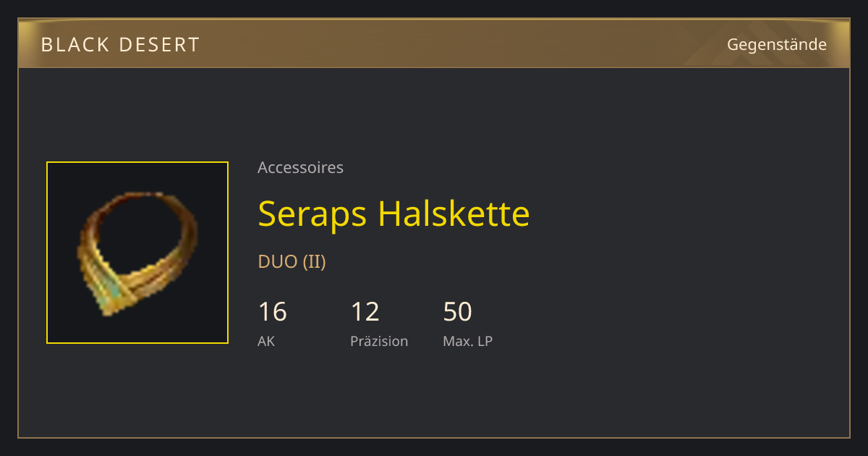Click the Max. LP value 50
The width and height of the screenshot is (868, 456).
point(457,311)
